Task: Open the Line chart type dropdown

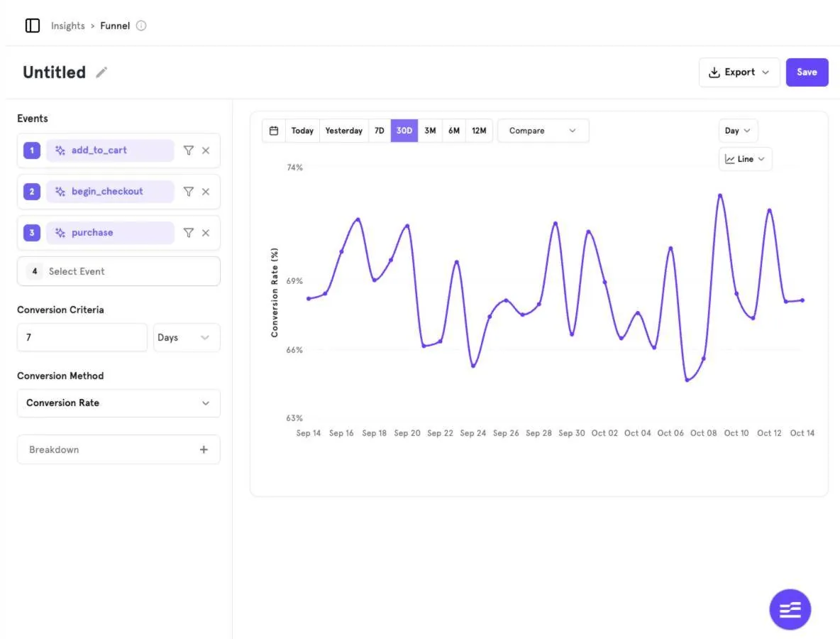Action: (x=745, y=159)
